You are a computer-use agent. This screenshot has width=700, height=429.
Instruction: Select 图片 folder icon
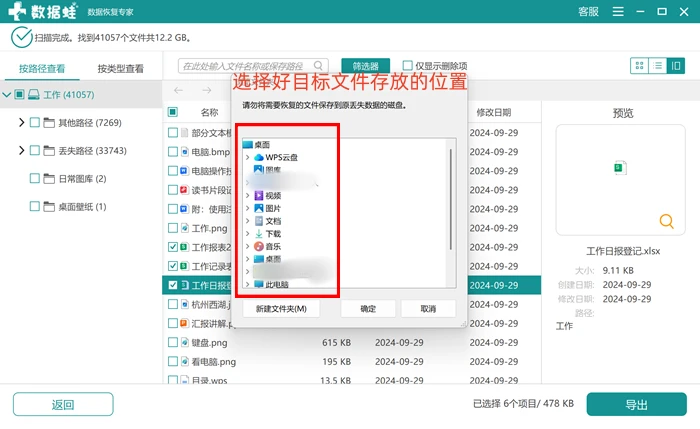click(x=259, y=208)
